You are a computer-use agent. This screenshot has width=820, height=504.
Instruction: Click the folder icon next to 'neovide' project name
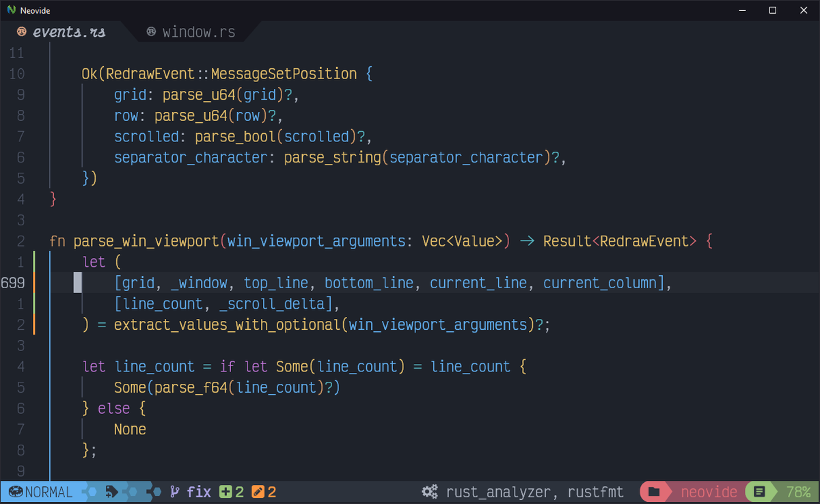[x=653, y=491]
